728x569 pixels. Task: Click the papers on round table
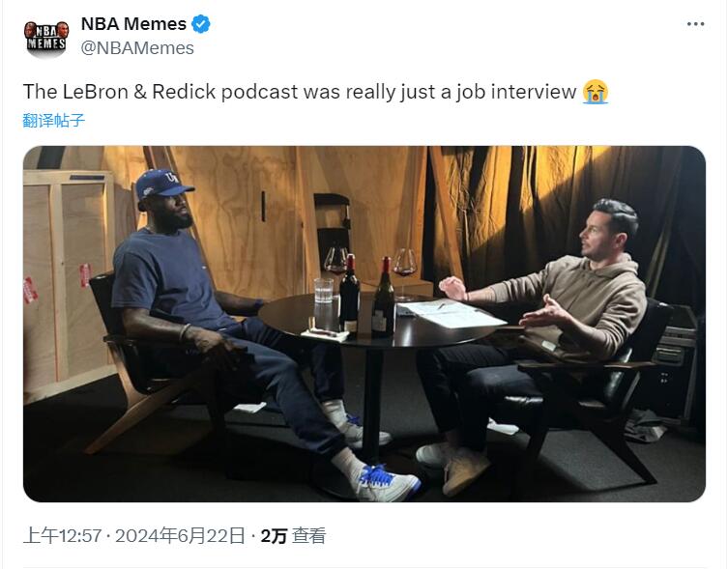[451, 314]
